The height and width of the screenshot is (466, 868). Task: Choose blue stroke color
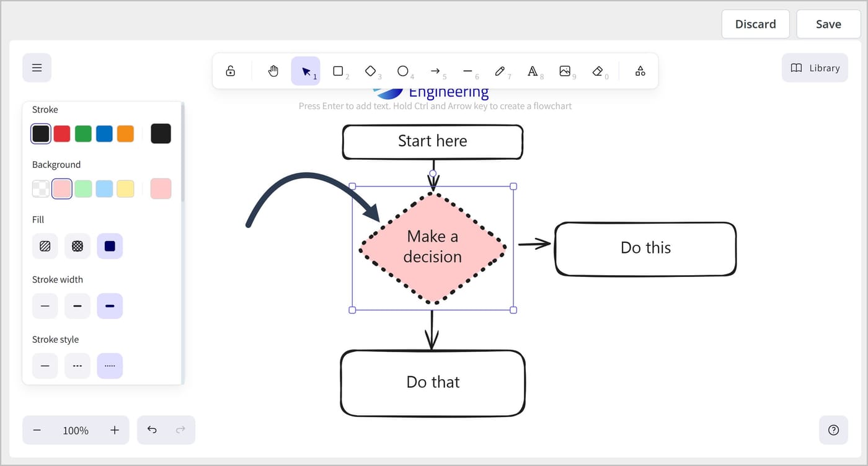pos(104,133)
